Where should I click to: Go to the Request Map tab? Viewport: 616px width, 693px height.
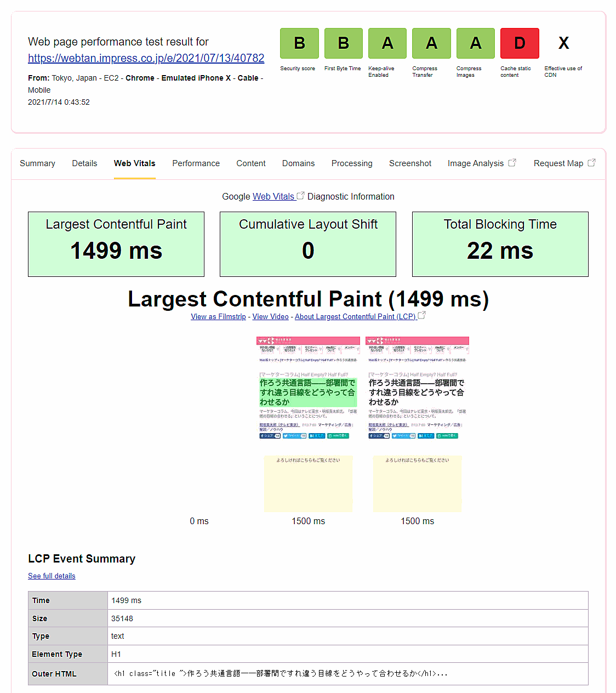coord(558,163)
